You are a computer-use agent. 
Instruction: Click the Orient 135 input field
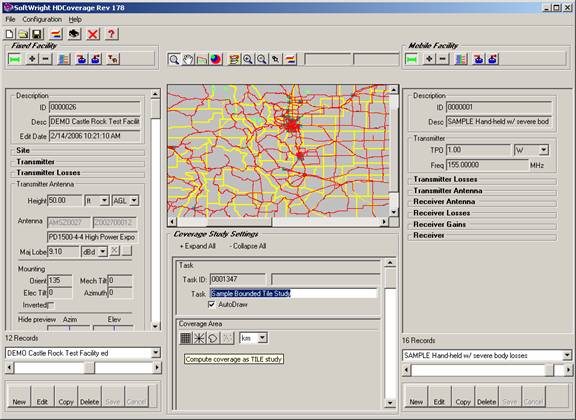tap(60, 280)
